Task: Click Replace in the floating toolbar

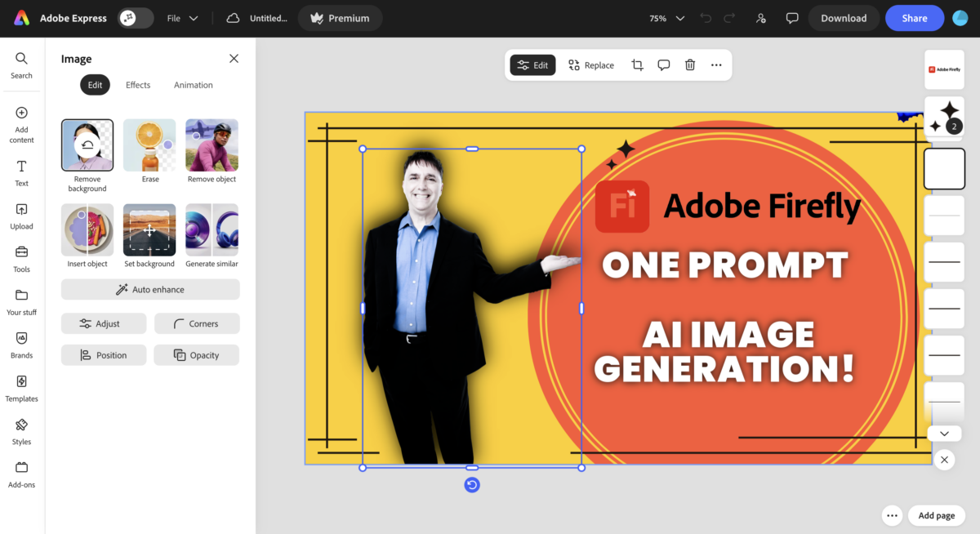Action: pyautogui.click(x=590, y=65)
